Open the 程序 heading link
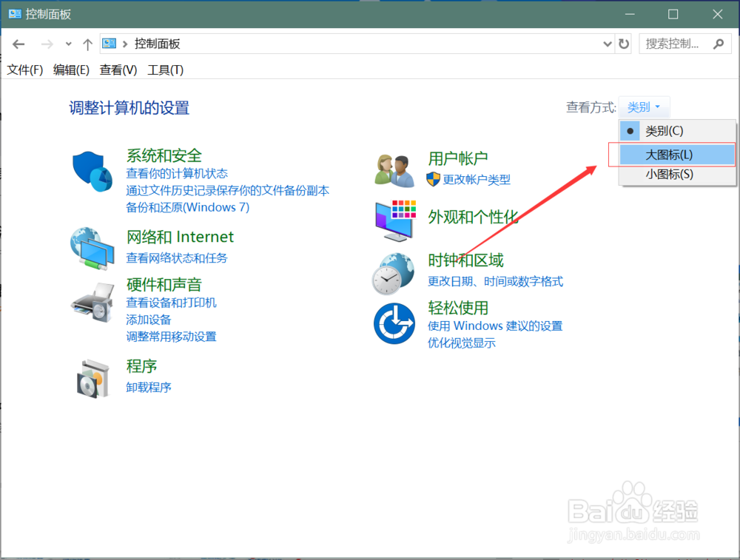The width and height of the screenshot is (740, 560). point(141,366)
